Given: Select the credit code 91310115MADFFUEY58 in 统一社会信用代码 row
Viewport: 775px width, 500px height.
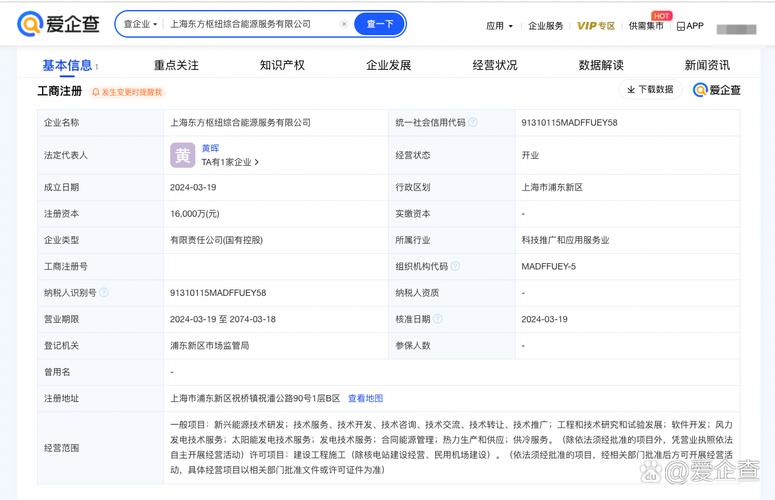Looking at the screenshot, I should tap(569, 123).
